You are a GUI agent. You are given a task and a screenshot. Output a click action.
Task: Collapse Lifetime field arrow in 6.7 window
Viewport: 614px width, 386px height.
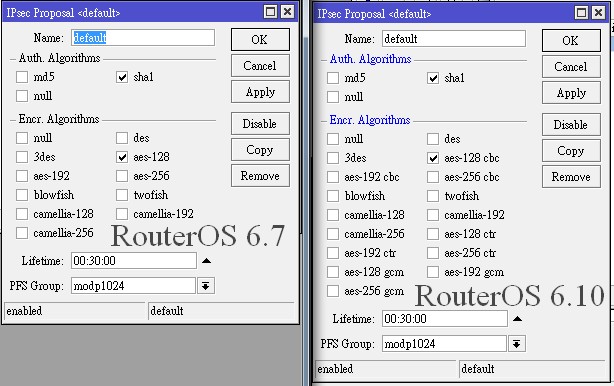[206, 261]
